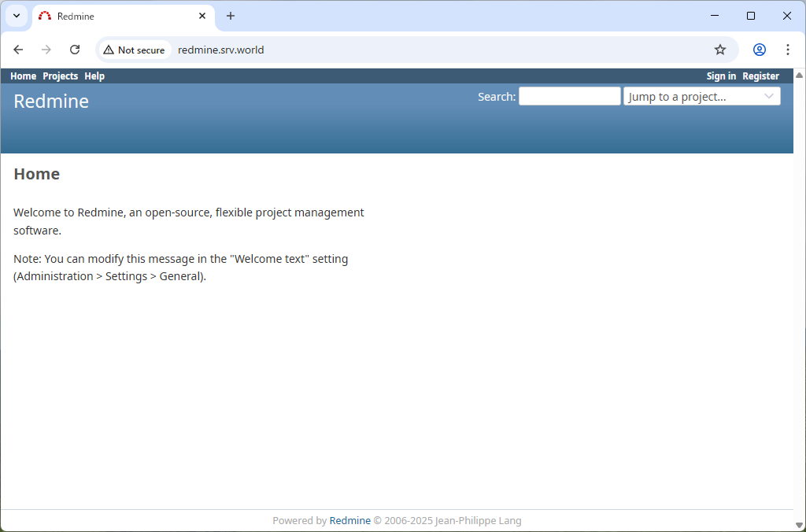
Task: Follow the Redmine link in the footer
Action: point(349,520)
